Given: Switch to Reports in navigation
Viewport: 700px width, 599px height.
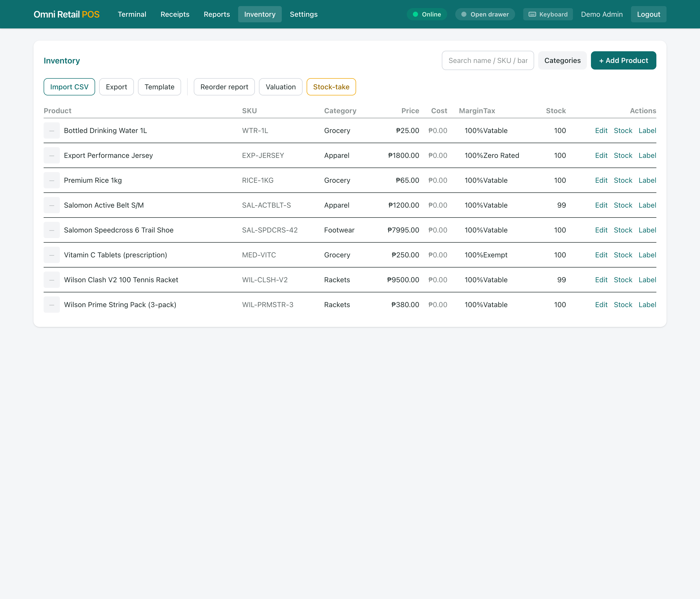Looking at the screenshot, I should (217, 14).
